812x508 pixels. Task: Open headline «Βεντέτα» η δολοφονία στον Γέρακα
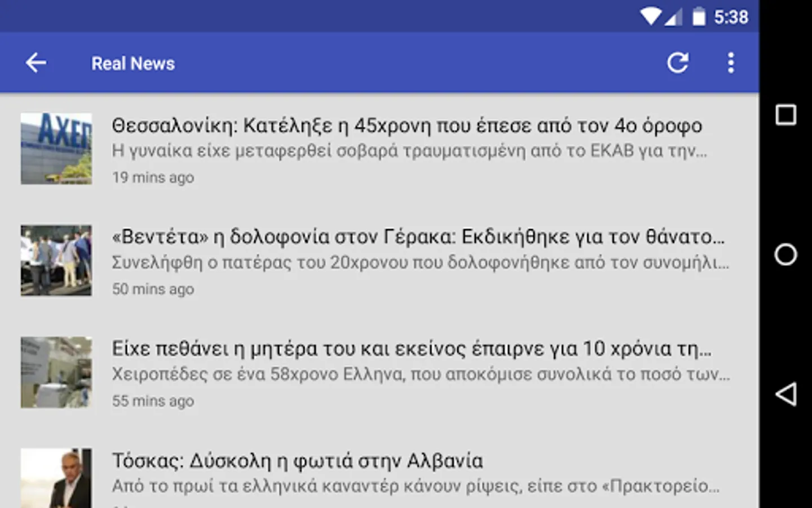pyautogui.click(x=418, y=237)
